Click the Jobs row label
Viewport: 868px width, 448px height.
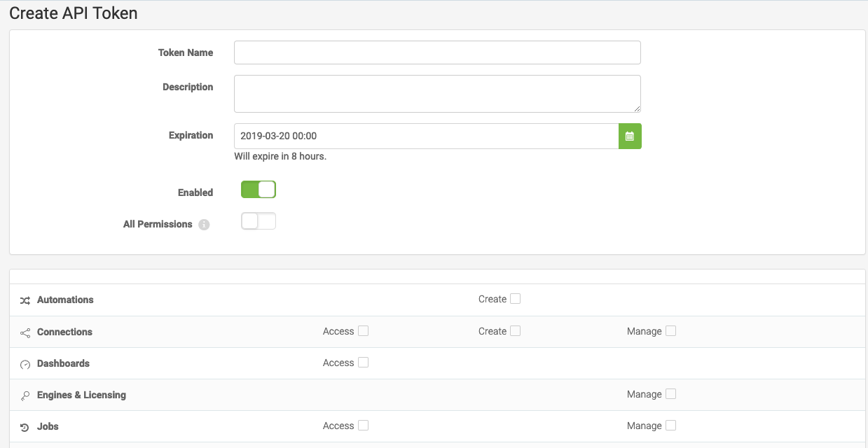[x=48, y=426]
